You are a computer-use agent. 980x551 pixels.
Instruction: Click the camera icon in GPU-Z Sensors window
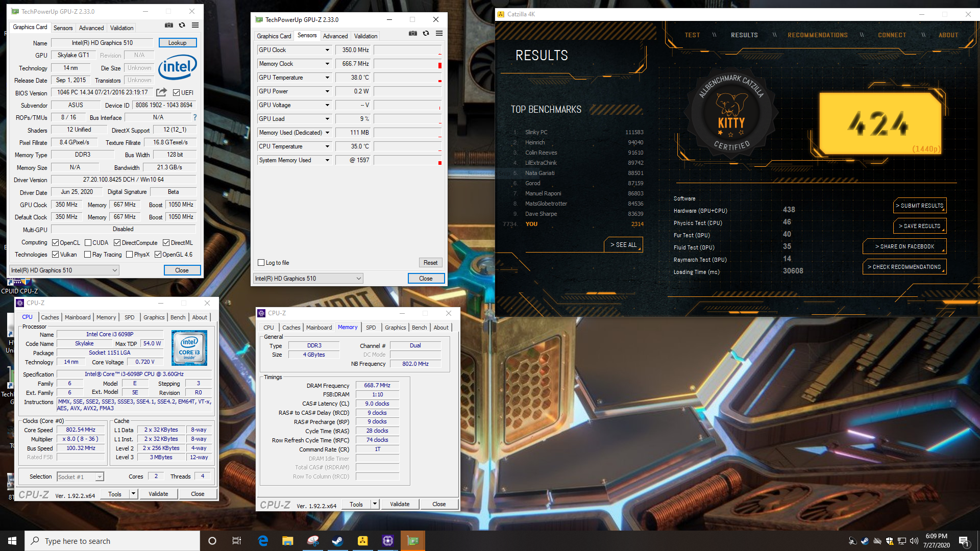pyautogui.click(x=413, y=34)
